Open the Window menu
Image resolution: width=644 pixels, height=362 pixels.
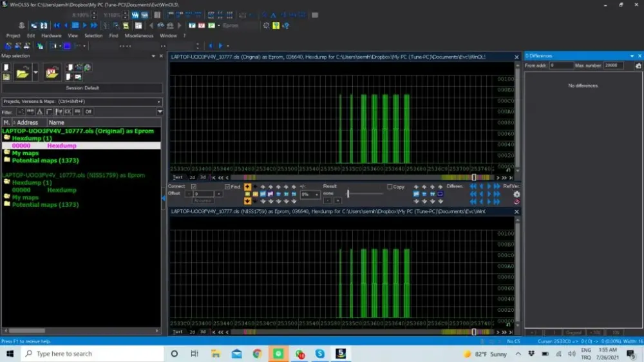168,35
